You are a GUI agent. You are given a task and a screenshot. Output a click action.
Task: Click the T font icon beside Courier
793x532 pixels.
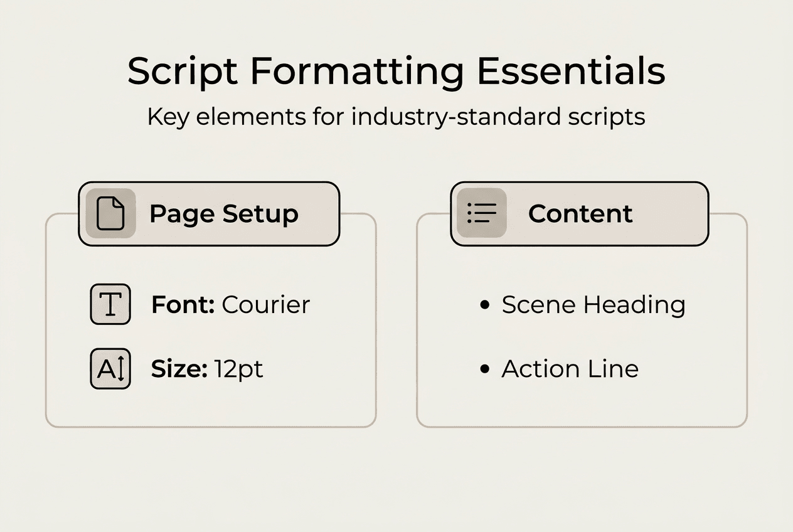pos(110,304)
